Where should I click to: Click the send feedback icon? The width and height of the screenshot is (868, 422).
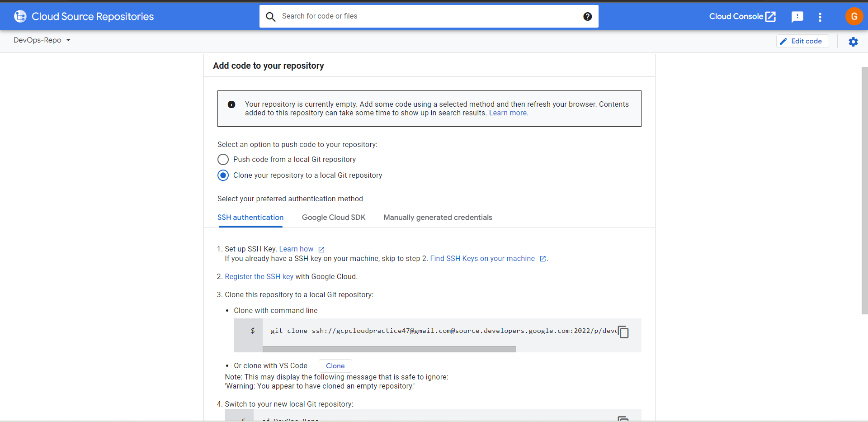(797, 17)
